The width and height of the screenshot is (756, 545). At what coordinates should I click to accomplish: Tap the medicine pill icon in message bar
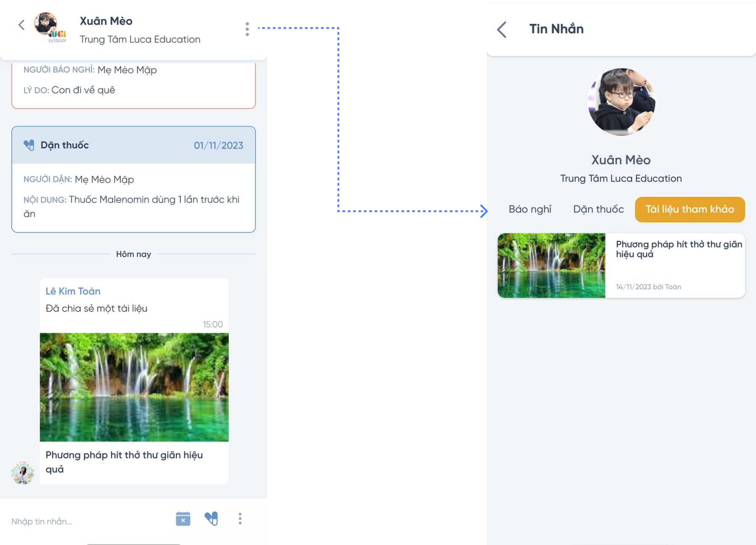coord(211,519)
